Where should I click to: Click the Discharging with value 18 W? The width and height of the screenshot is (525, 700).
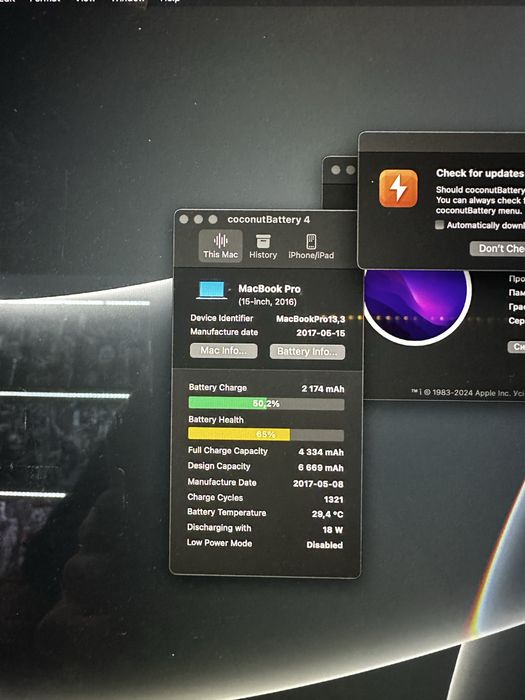click(x=333, y=530)
